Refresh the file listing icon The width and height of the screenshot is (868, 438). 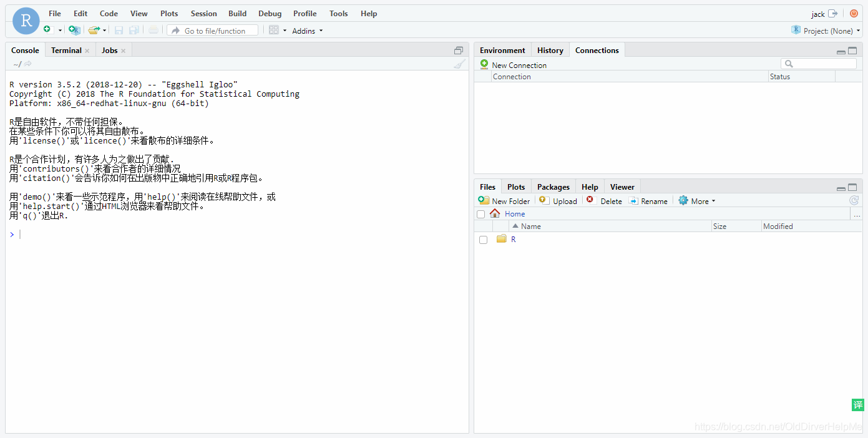(x=854, y=200)
